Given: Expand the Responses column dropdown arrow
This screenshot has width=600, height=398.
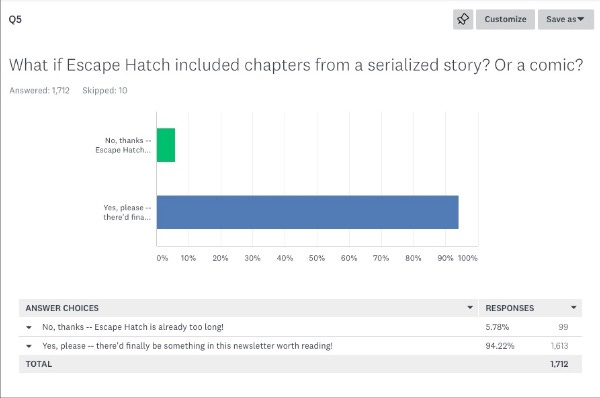Looking at the screenshot, I should click(573, 308).
